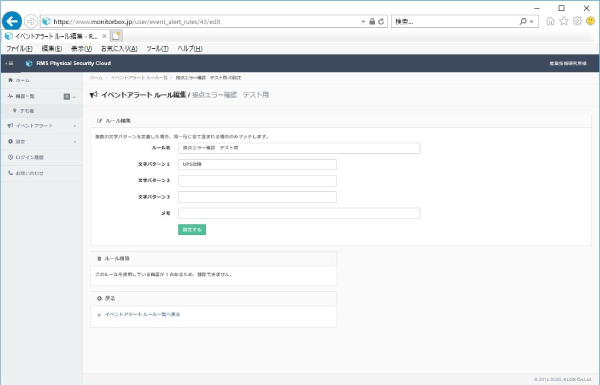Click the ルール名 input field
The height and width of the screenshot is (385, 600).
tap(299, 148)
